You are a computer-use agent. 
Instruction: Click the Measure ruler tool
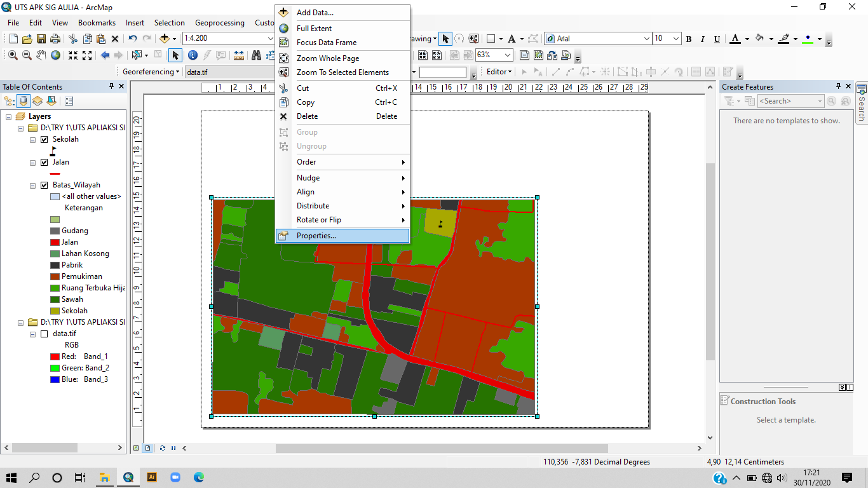click(x=240, y=55)
